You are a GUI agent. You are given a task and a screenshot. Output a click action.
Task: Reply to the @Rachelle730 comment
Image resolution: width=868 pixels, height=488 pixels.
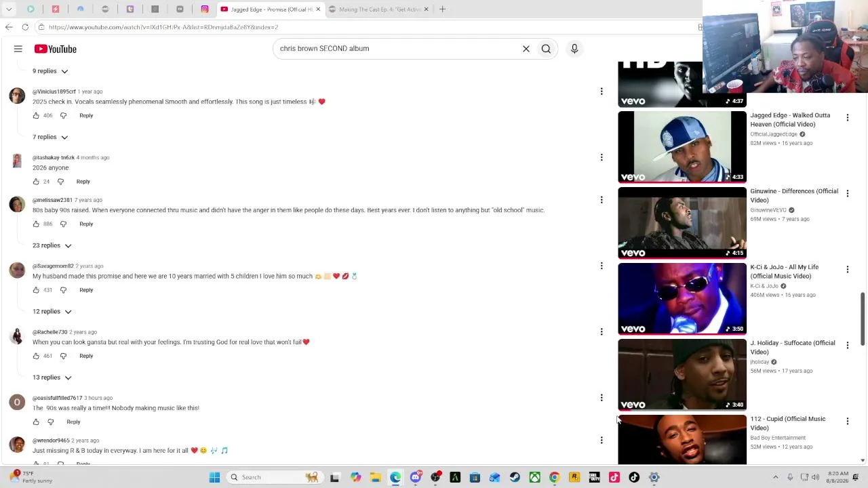coord(86,356)
